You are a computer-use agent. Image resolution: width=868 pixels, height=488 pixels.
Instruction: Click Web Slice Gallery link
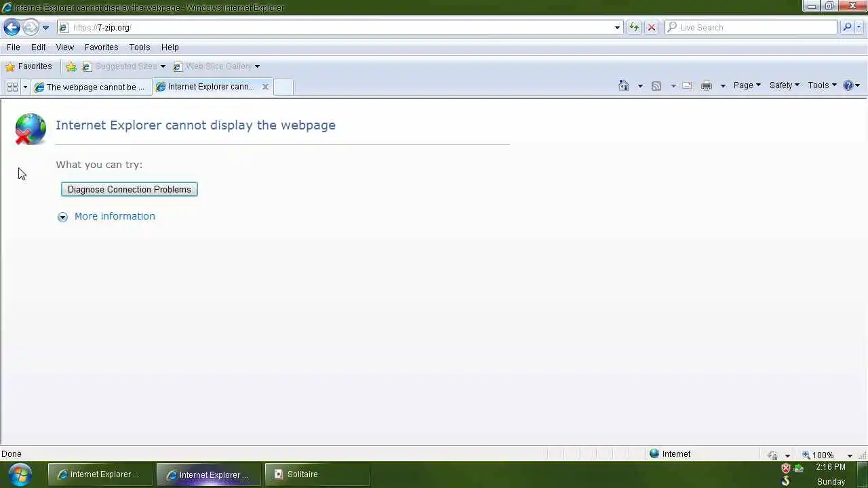pyautogui.click(x=212, y=66)
